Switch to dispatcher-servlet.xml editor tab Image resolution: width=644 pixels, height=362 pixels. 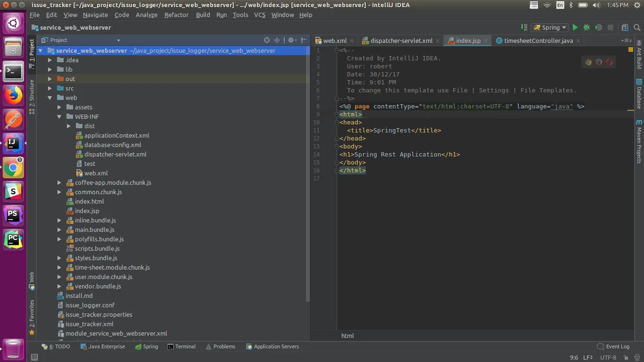[x=401, y=41]
